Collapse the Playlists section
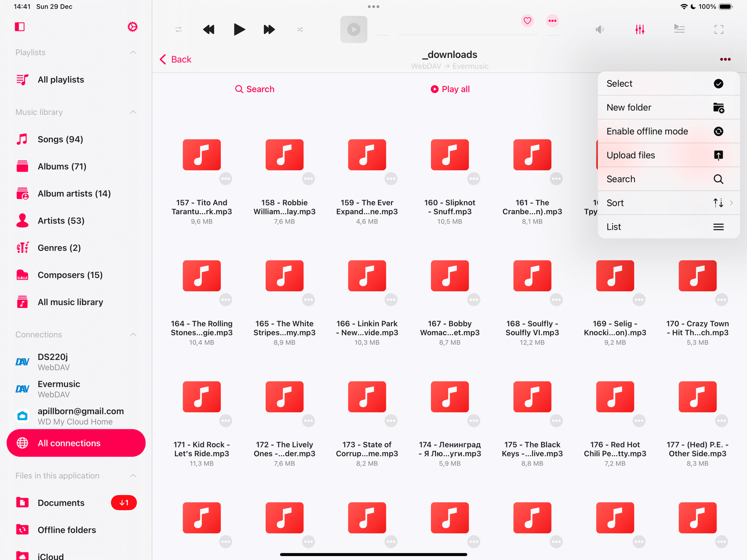 (x=133, y=52)
